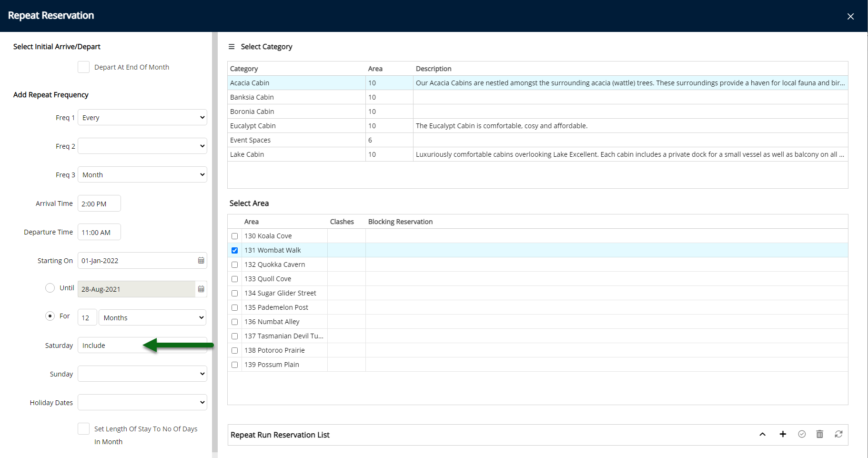Select the Boronia Cabin category row
Screen dimensions: 868x458
pyautogui.click(x=537, y=112)
